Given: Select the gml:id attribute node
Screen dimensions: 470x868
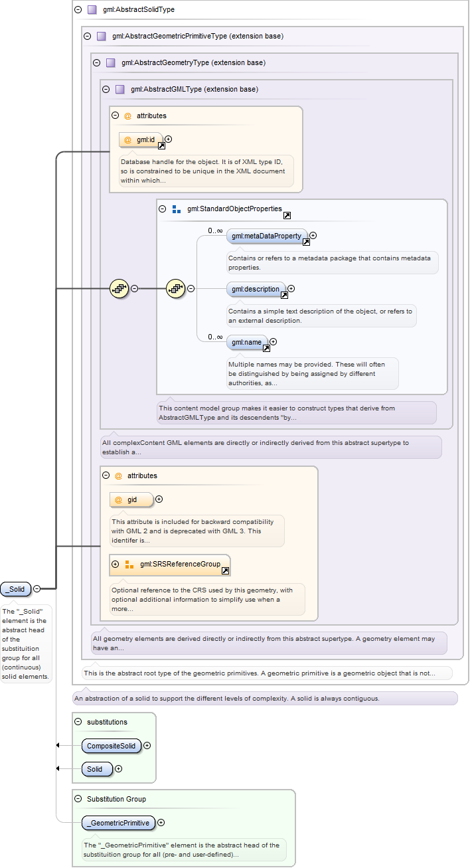Looking at the screenshot, I should tap(141, 139).
